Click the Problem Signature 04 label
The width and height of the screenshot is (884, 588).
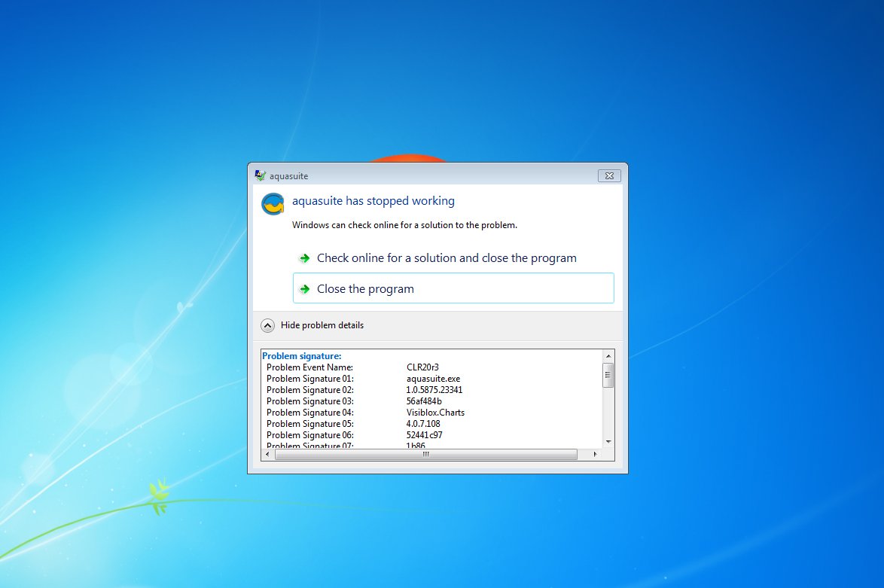310,413
